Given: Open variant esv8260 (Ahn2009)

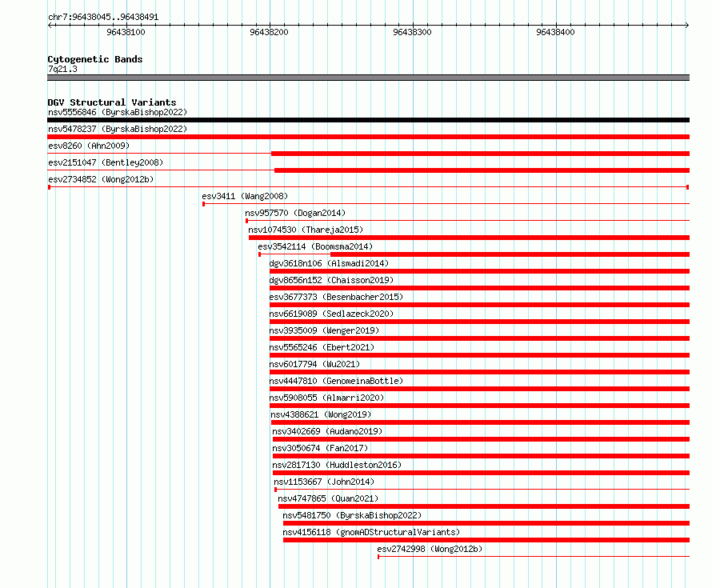Looking at the screenshot, I should pyautogui.click(x=89, y=146).
